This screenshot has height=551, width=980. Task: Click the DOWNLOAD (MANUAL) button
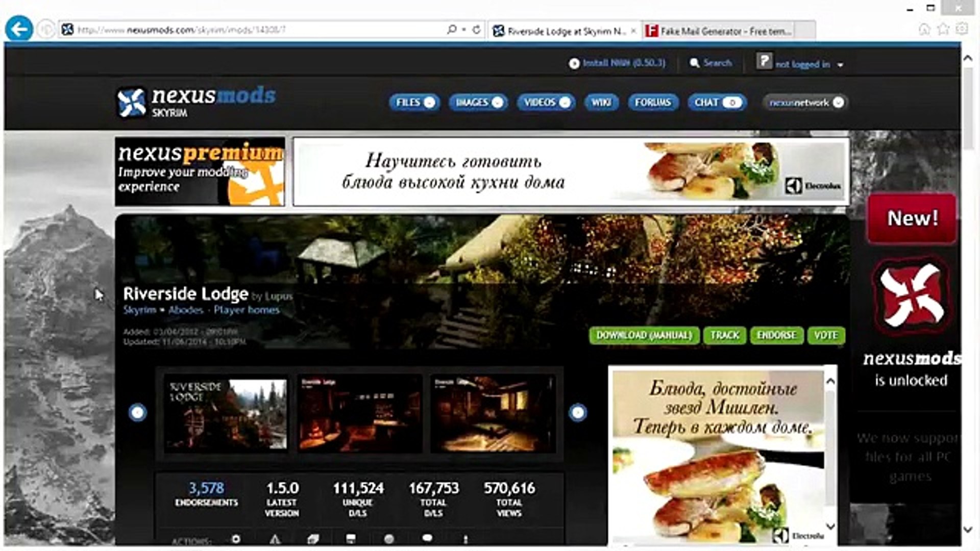644,335
